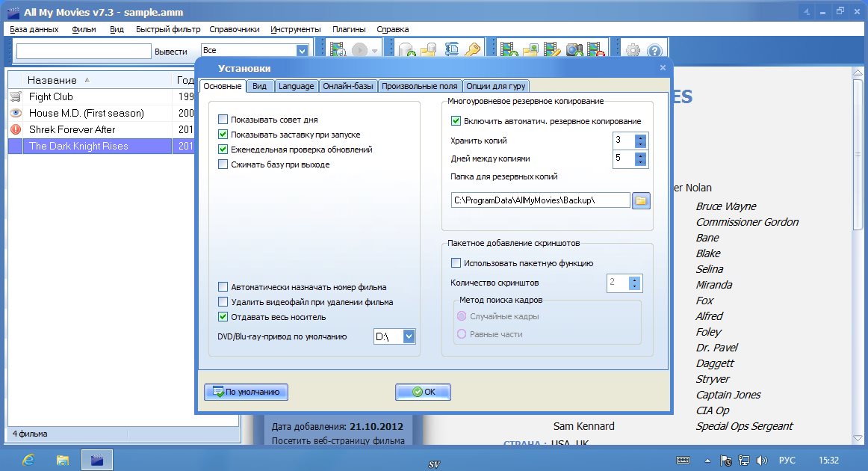Click the backup folder path field

click(x=541, y=200)
